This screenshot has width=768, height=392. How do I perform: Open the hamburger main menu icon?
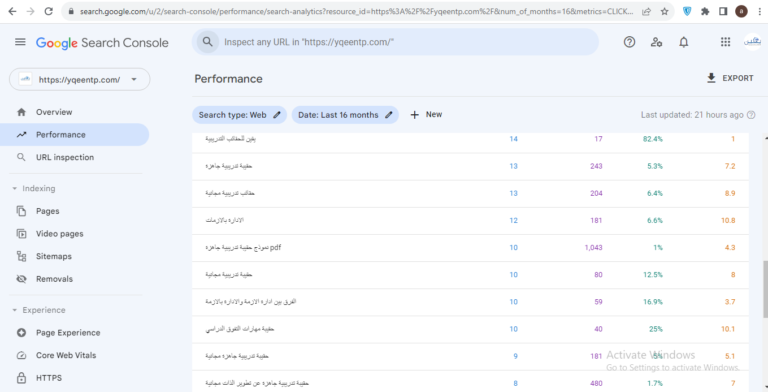tap(20, 42)
